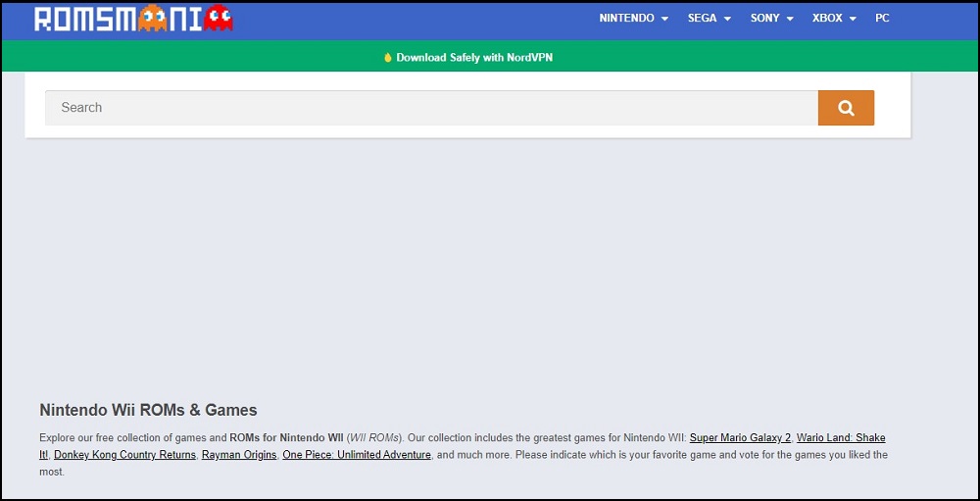This screenshot has height=501, width=980.
Task: Expand the Xbox menu dropdown
Action: pyautogui.click(x=834, y=19)
